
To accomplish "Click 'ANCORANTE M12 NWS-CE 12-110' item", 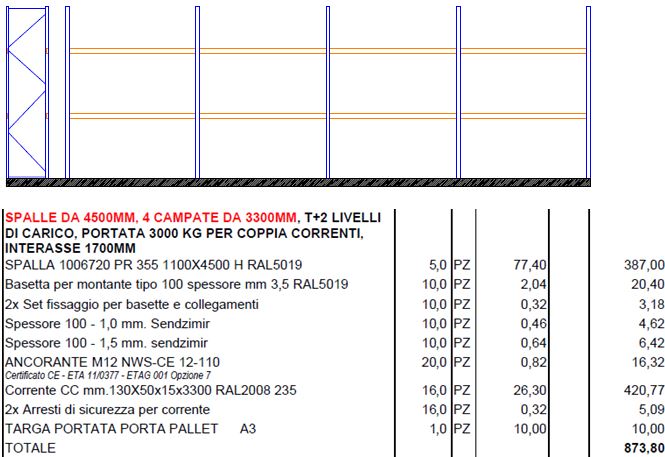I will (x=112, y=362).
